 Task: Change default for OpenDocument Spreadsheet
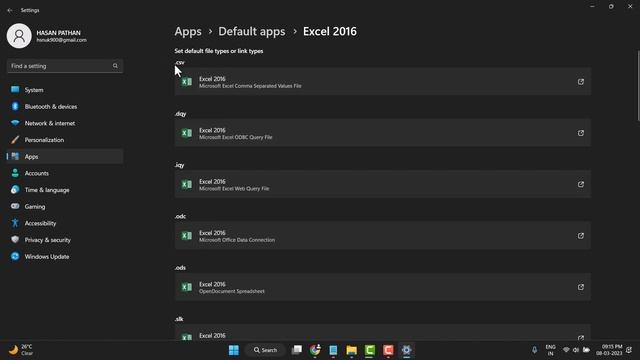pos(382,287)
